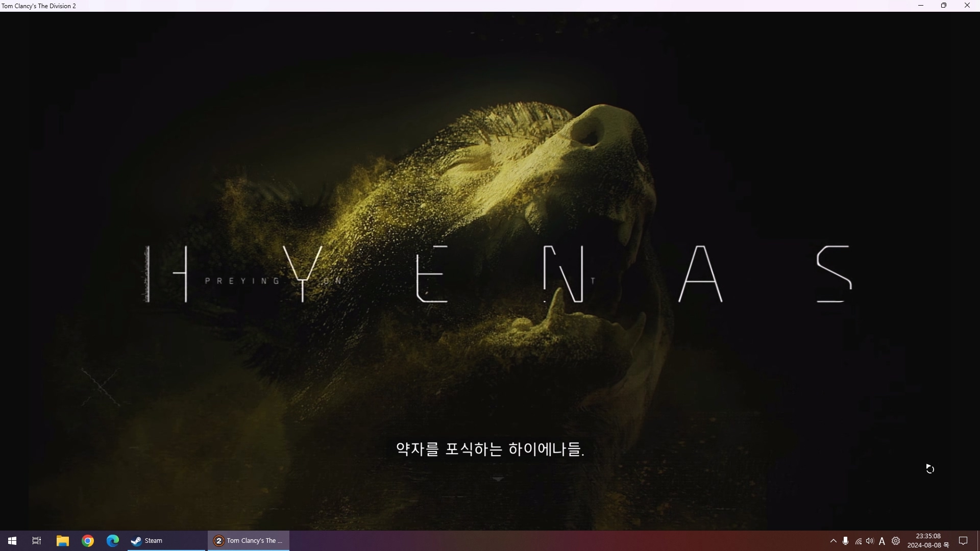Open the notification action center
980x551 pixels.
[963, 541]
